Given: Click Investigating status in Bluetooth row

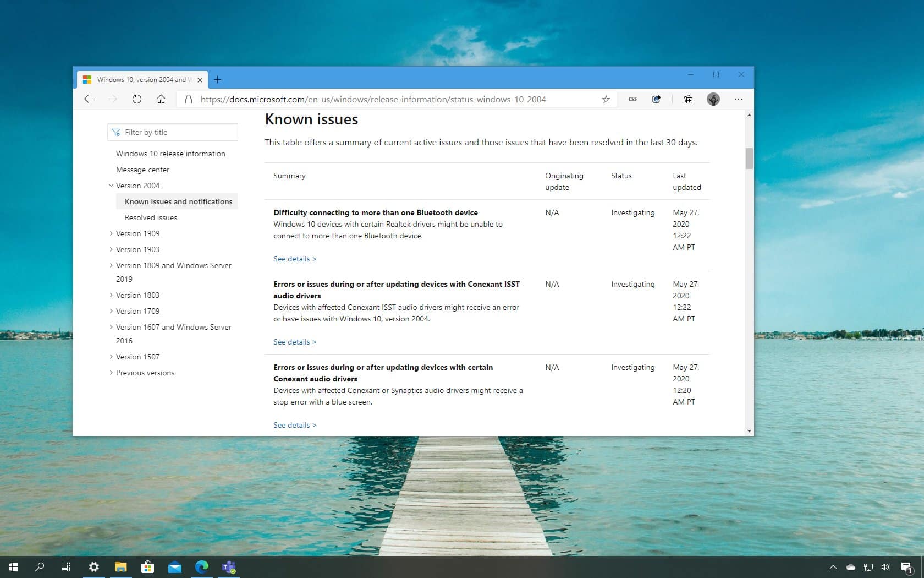Looking at the screenshot, I should point(633,212).
